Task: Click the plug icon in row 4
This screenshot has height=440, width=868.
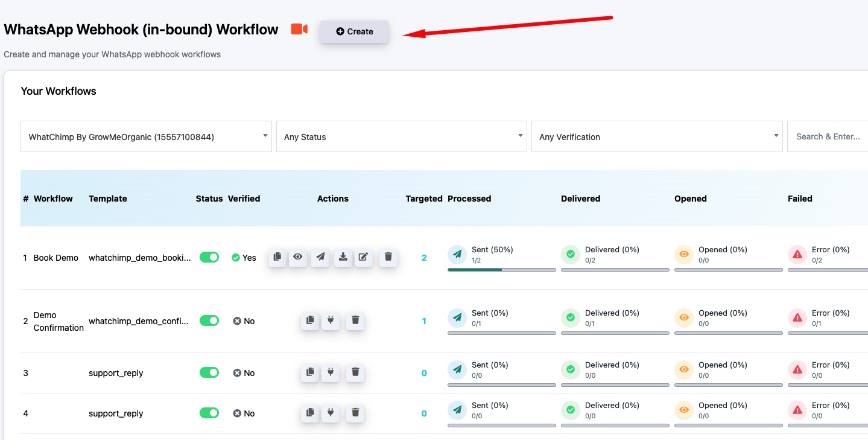Action: tap(331, 413)
